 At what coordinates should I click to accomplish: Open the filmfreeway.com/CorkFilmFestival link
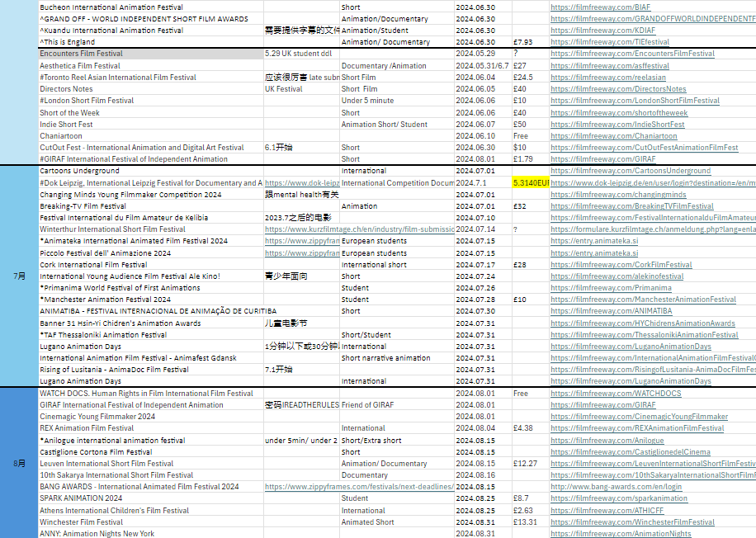pyautogui.click(x=621, y=265)
